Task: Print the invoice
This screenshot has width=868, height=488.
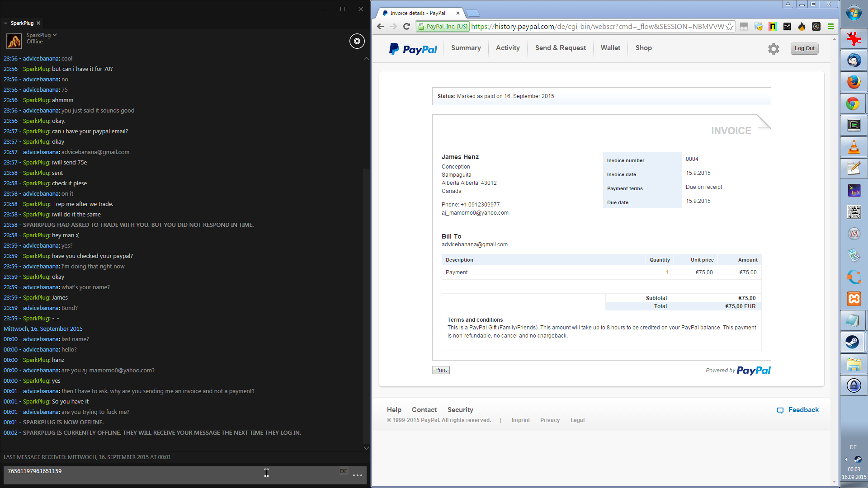Action: 441,370
